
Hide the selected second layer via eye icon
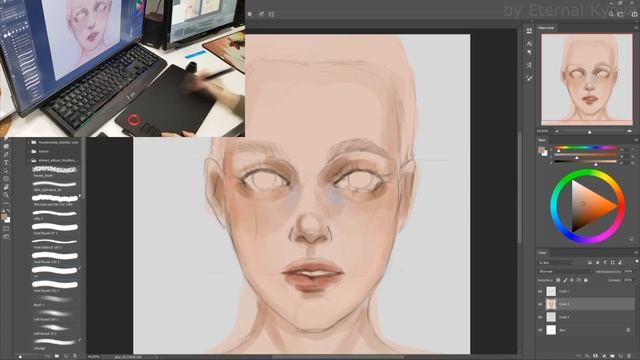(x=540, y=304)
